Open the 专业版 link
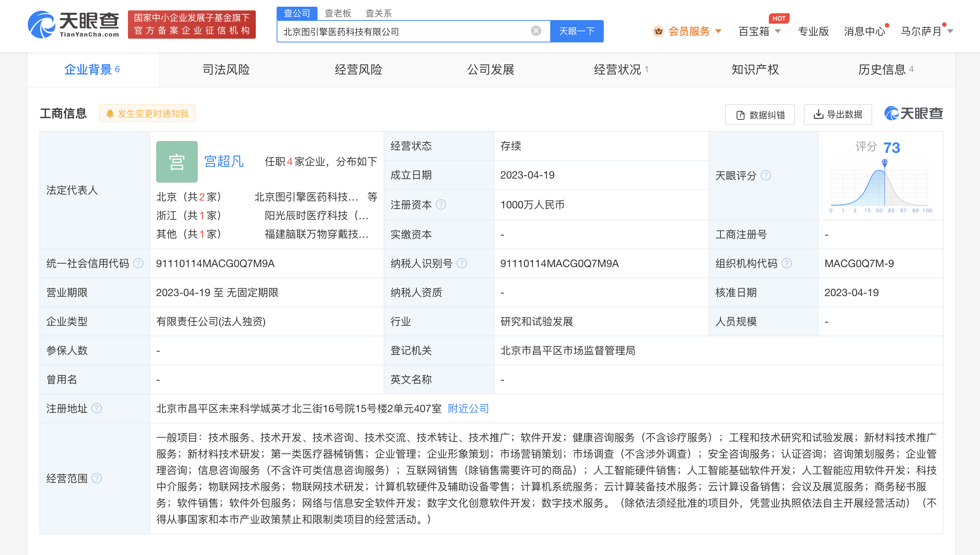Image resolution: width=980 pixels, height=555 pixels. click(813, 31)
